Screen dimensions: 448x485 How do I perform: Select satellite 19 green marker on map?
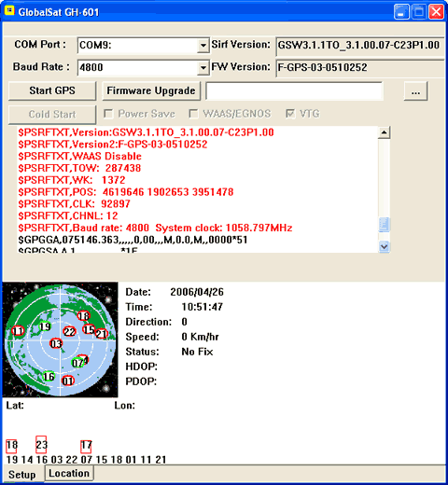click(x=45, y=326)
